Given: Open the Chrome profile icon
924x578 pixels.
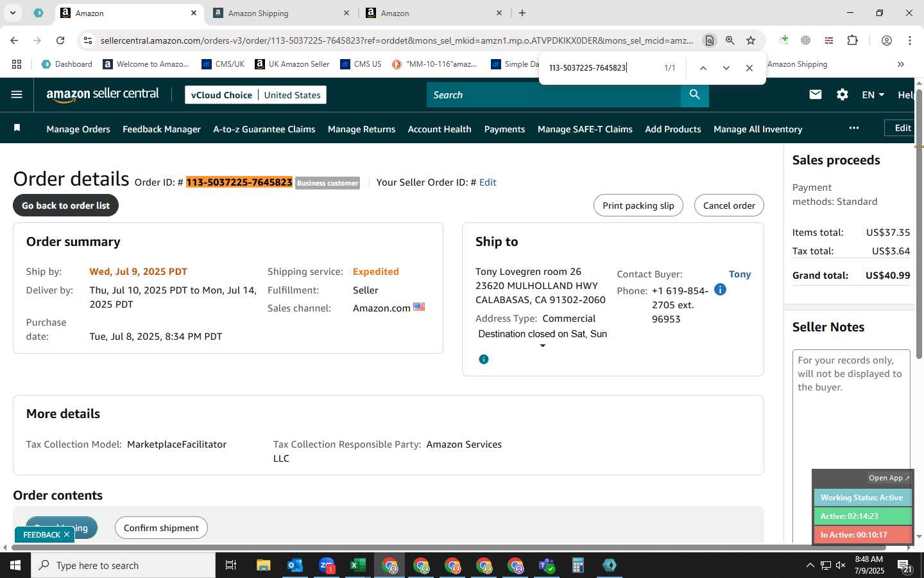Looking at the screenshot, I should point(887,40).
